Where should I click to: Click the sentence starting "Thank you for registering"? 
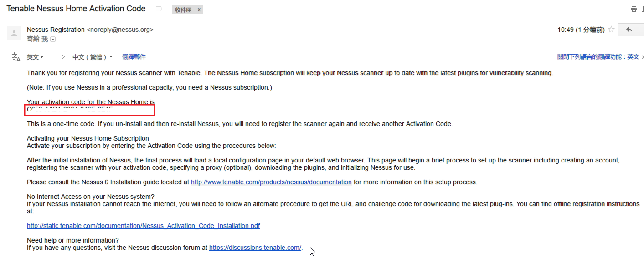tap(290, 73)
